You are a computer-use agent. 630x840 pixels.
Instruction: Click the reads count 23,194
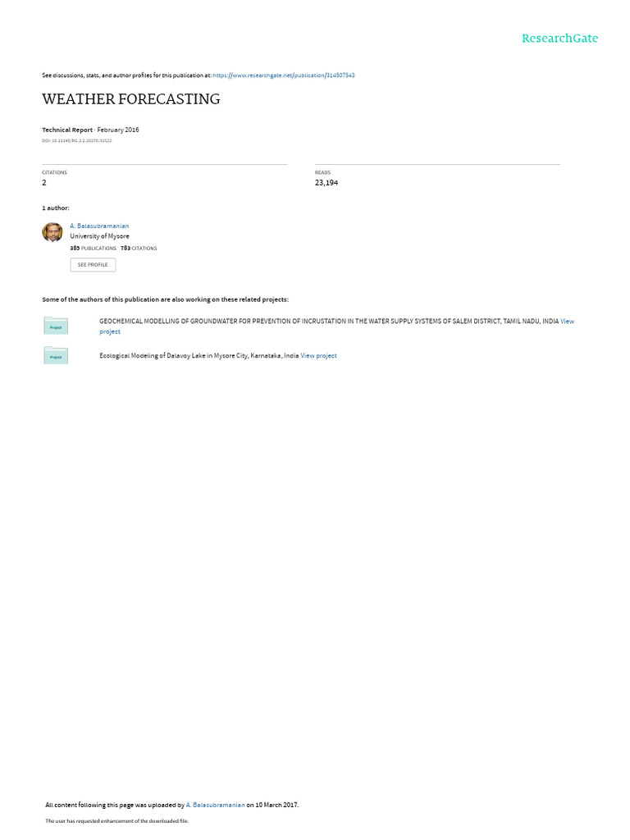click(326, 183)
